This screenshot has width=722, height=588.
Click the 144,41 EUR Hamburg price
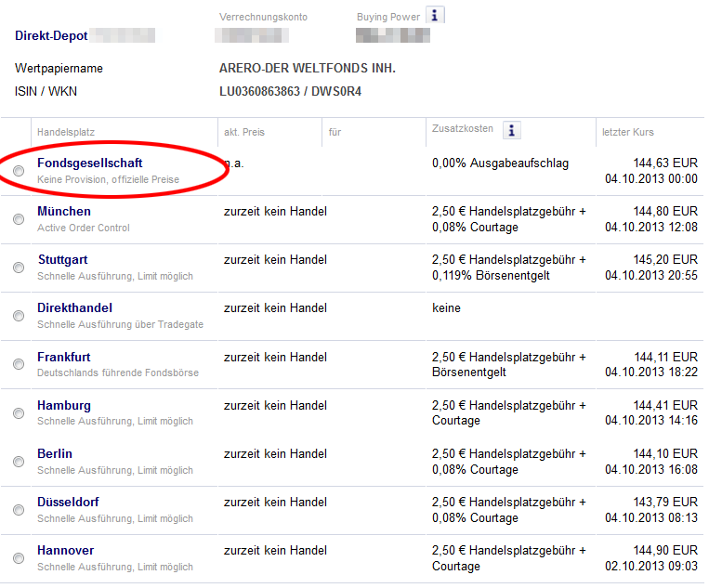tap(665, 406)
